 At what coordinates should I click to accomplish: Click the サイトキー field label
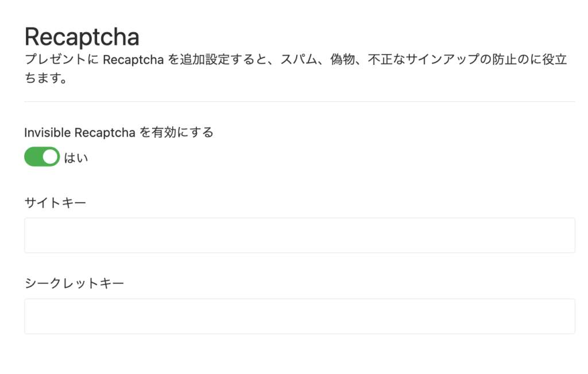(55, 203)
